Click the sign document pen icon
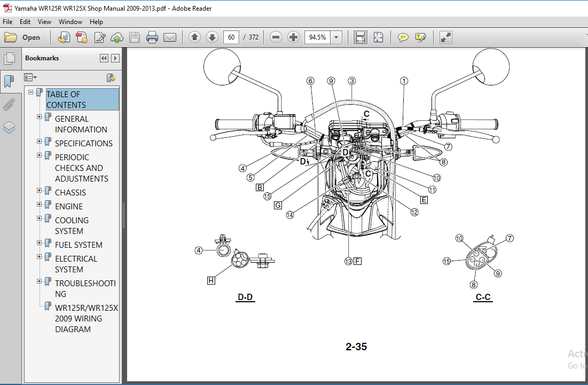This screenshot has height=385, width=588. 100,37
